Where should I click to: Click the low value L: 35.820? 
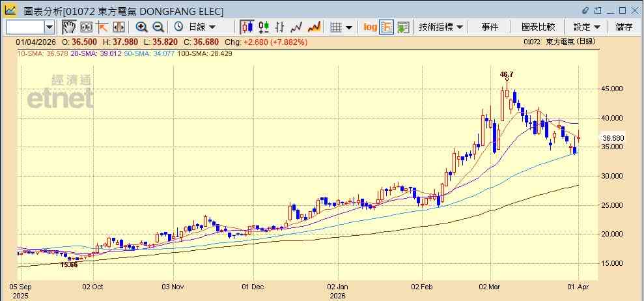coord(161,42)
